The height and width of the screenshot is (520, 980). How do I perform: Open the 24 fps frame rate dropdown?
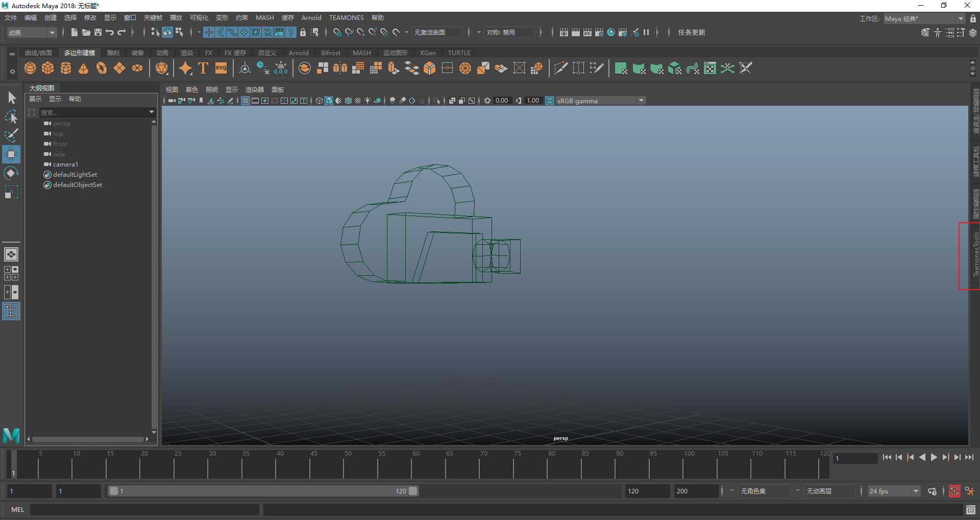click(x=916, y=491)
